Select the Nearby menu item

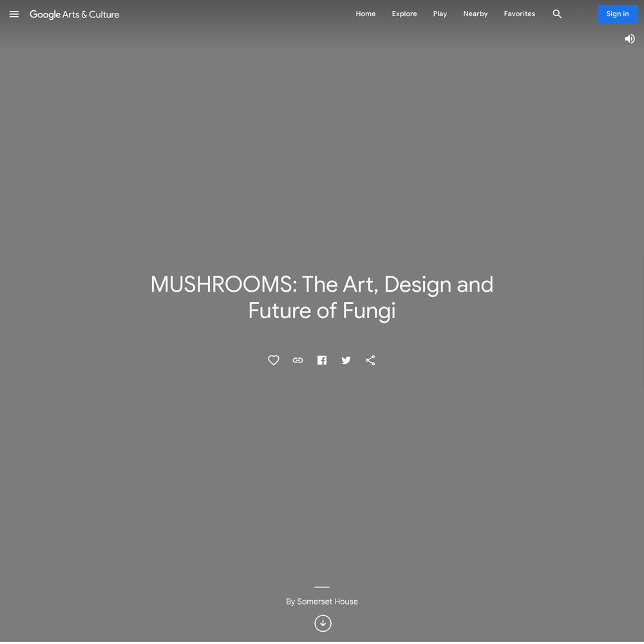pyautogui.click(x=475, y=14)
